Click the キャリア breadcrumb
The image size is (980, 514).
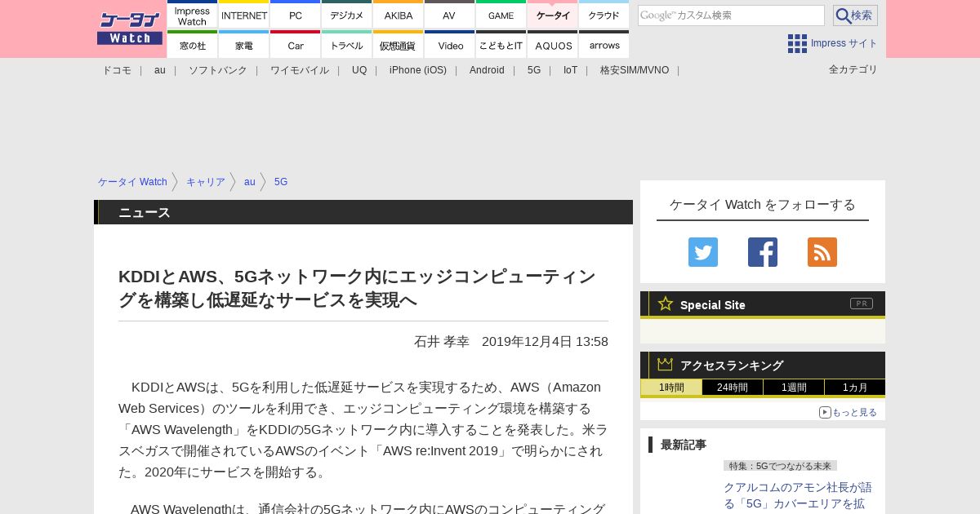pyautogui.click(x=206, y=182)
